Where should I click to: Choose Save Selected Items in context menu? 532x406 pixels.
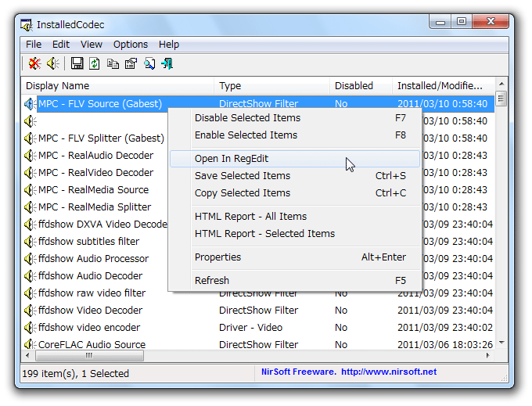click(x=295, y=176)
